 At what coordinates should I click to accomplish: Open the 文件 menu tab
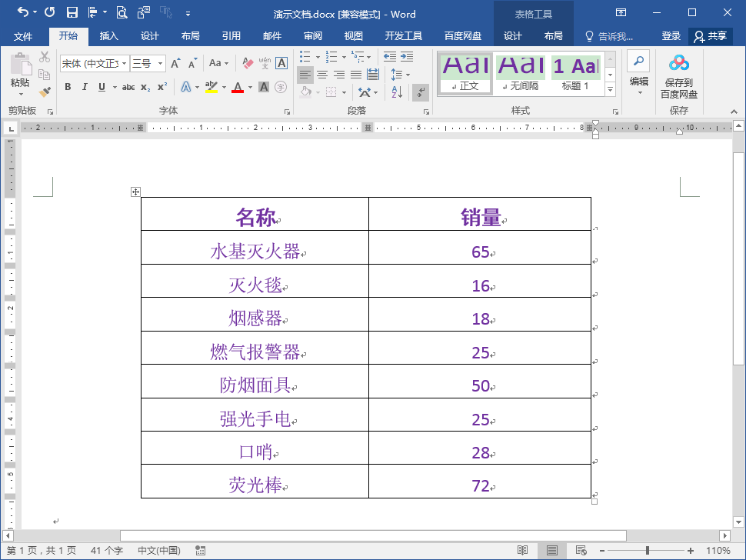(23, 36)
